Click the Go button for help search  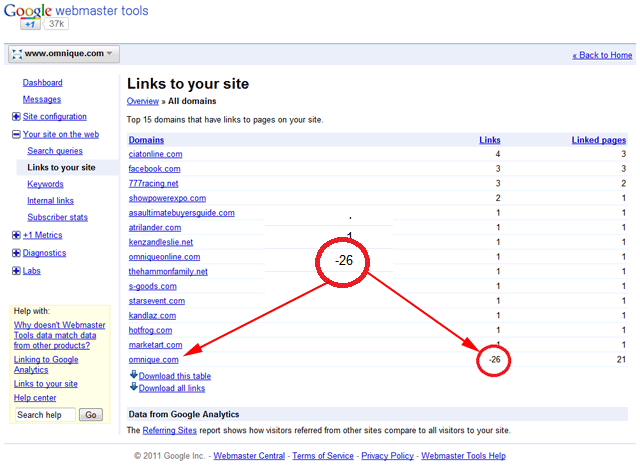click(91, 415)
